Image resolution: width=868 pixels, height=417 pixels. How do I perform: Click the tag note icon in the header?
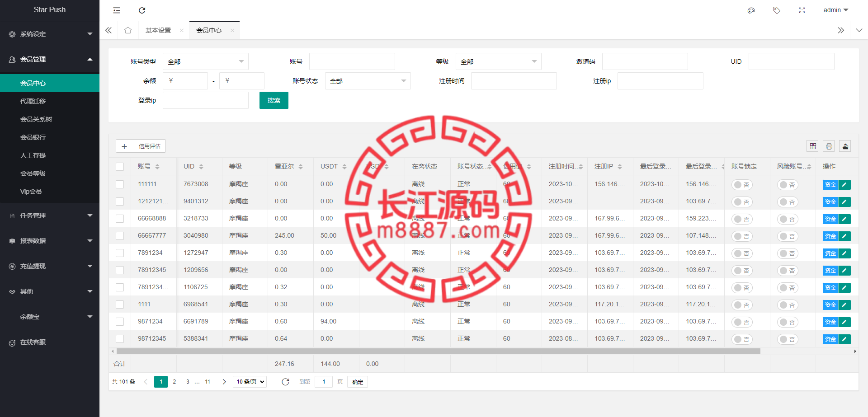[x=777, y=10]
